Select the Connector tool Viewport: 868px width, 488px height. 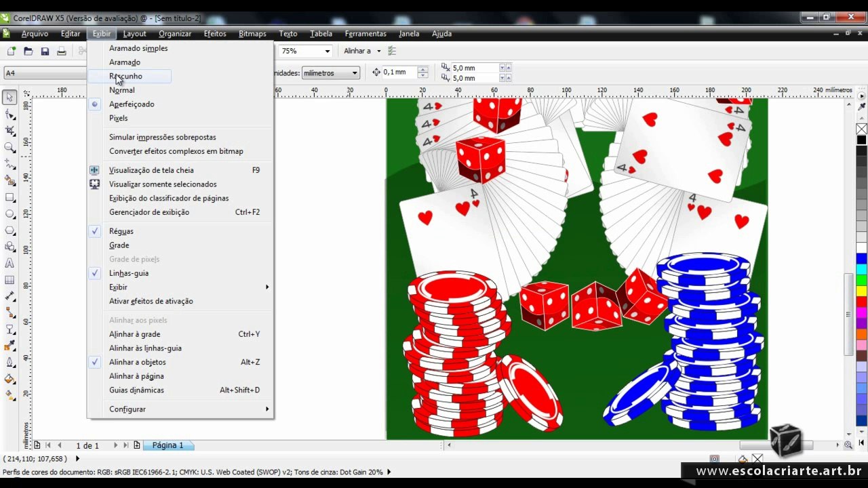(x=9, y=312)
